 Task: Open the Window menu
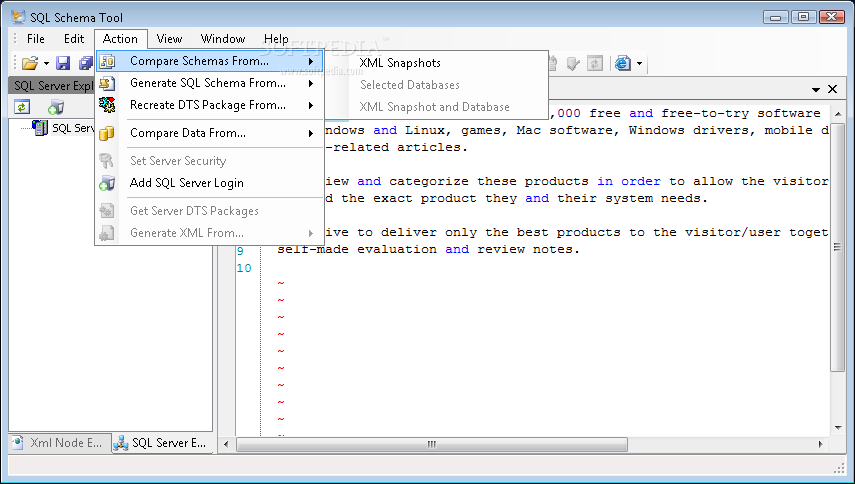[222, 39]
